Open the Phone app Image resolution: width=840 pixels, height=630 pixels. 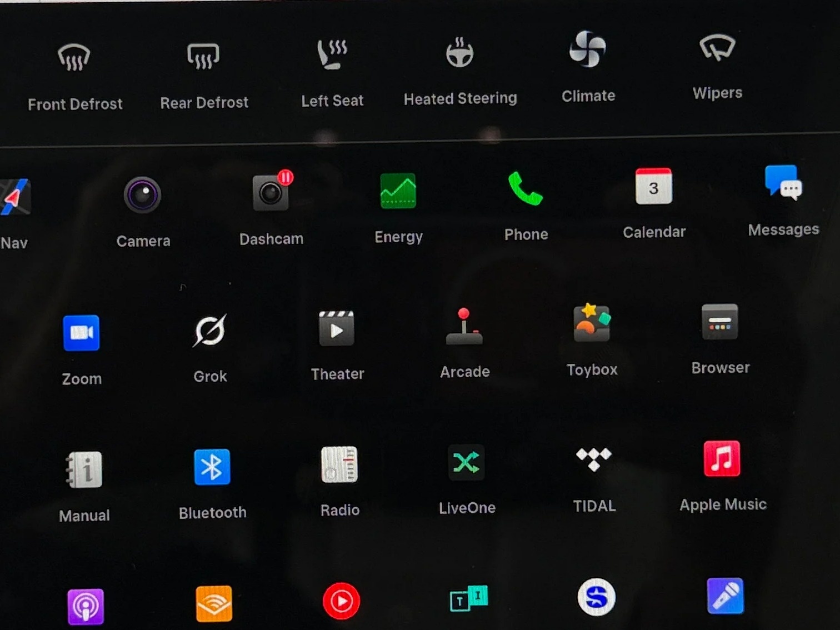(x=525, y=188)
